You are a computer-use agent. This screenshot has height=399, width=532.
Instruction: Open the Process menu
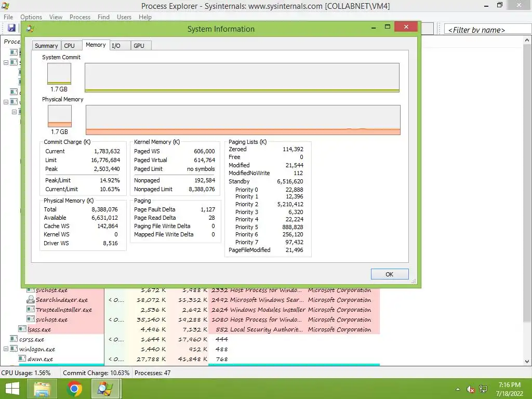[79, 17]
